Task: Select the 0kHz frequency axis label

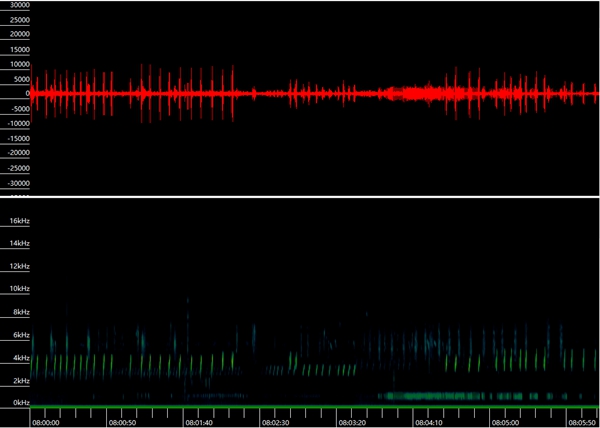Action: coord(19,402)
